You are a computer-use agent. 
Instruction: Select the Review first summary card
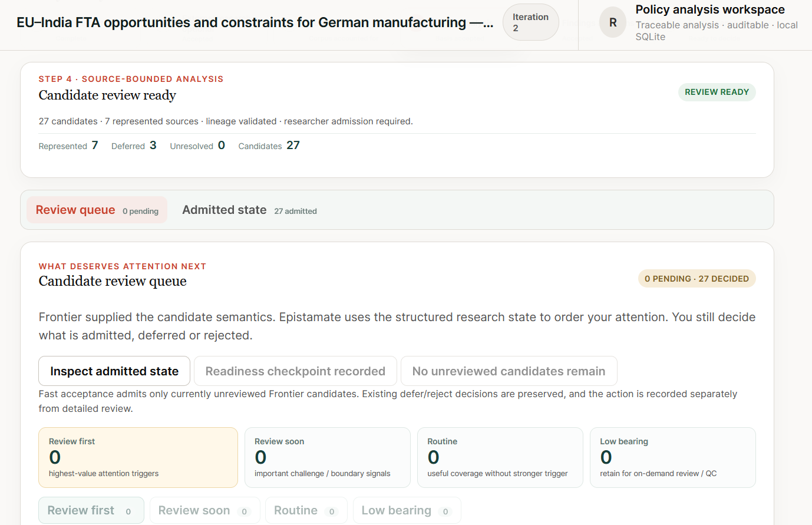138,457
